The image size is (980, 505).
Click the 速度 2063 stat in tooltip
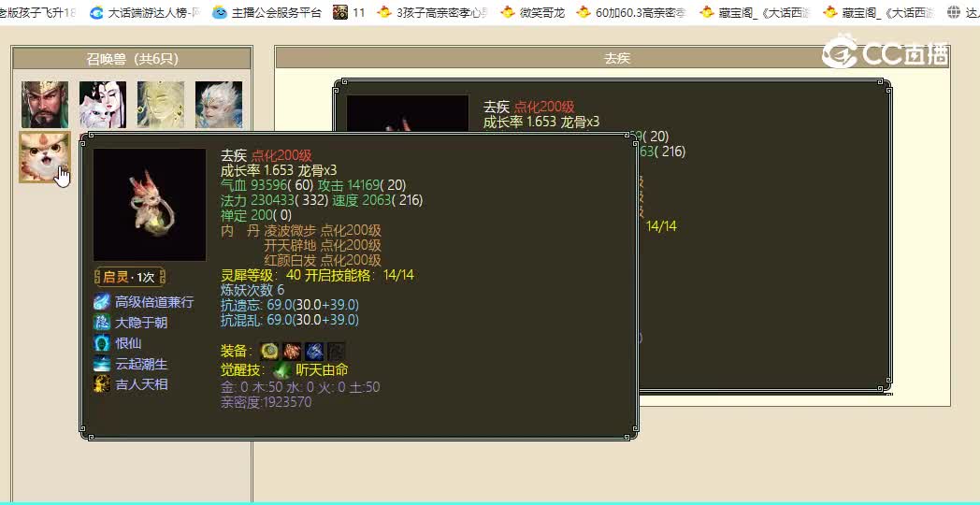coord(378,201)
